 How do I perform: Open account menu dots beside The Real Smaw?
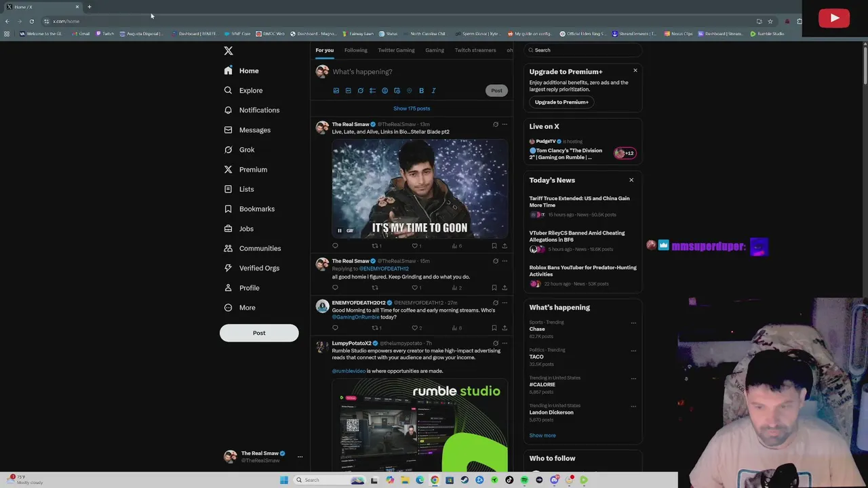(x=300, y=457)
